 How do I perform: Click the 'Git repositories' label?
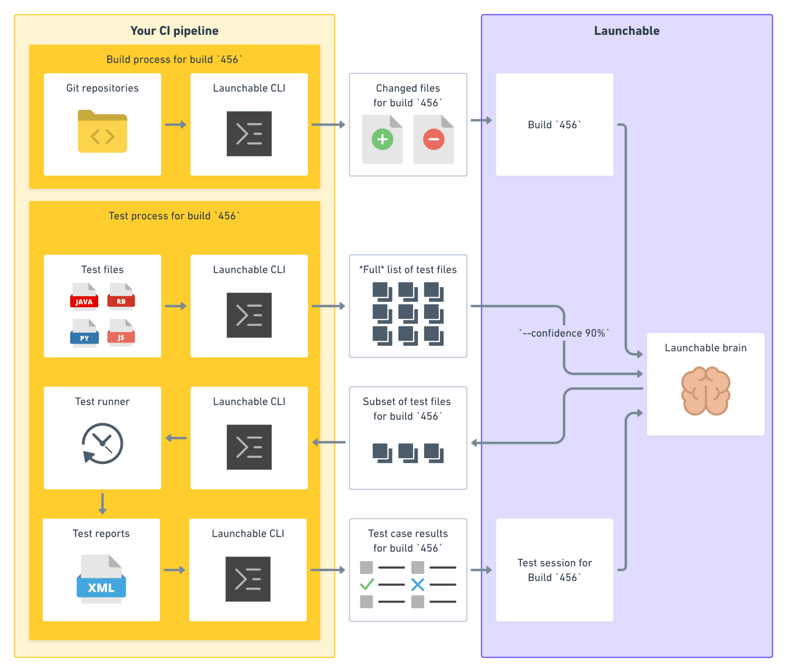pos(102,88)
